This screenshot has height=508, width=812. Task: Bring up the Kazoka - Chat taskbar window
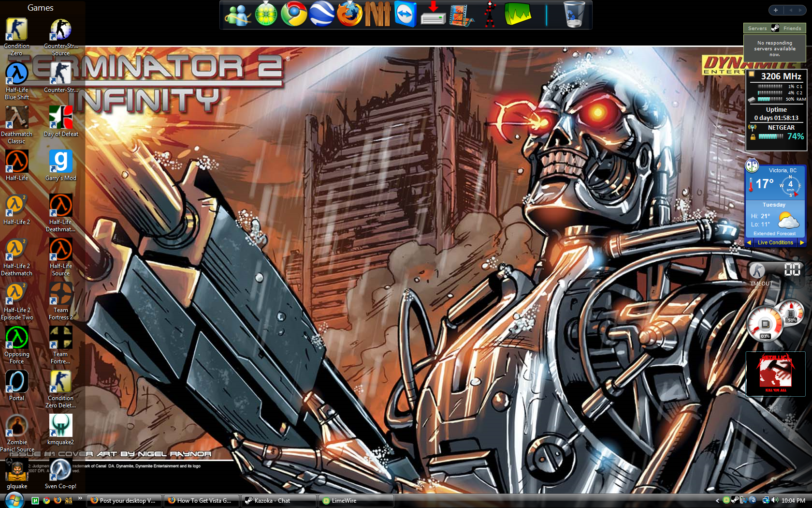[x=278, y=500]
